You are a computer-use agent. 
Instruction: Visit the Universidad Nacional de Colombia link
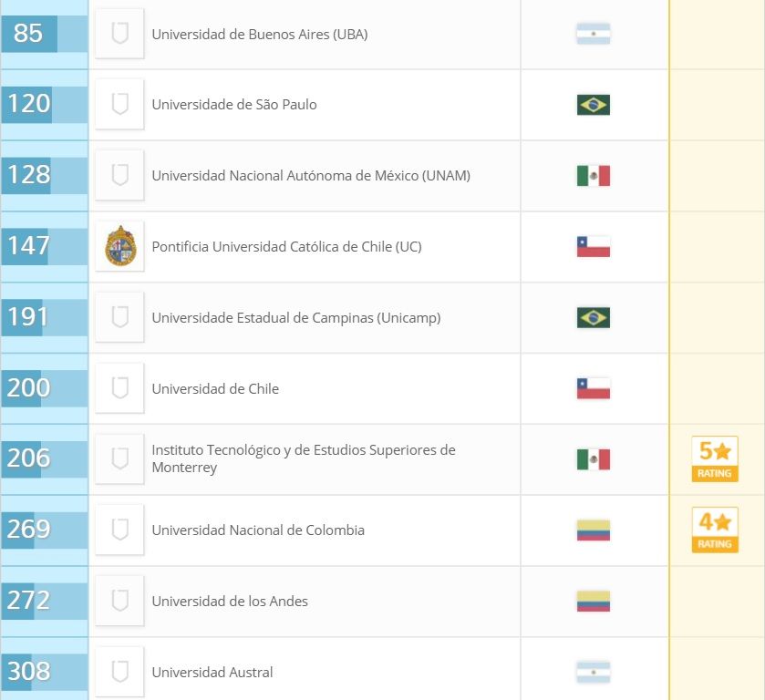(x=258, y=530)
